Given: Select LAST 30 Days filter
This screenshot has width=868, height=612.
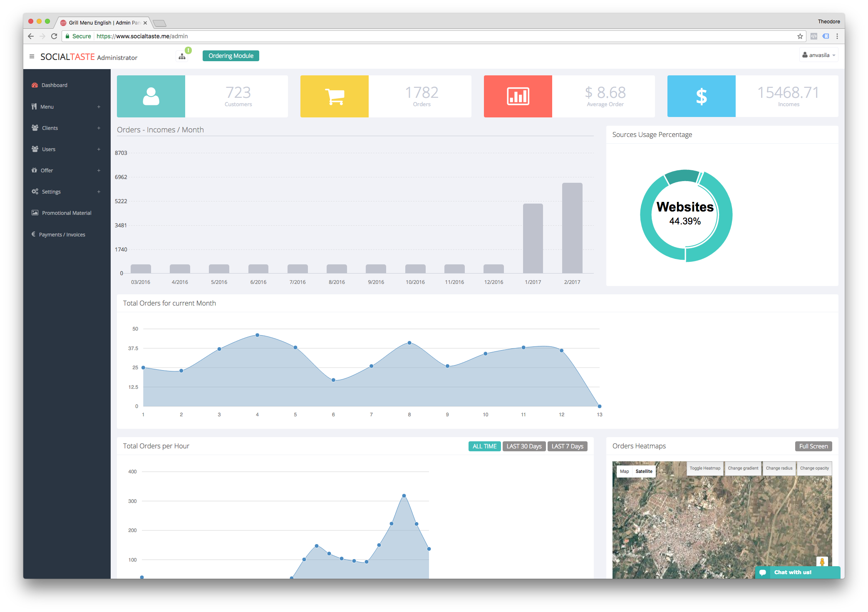Looking at the screenshot, I should pos(524,446).
